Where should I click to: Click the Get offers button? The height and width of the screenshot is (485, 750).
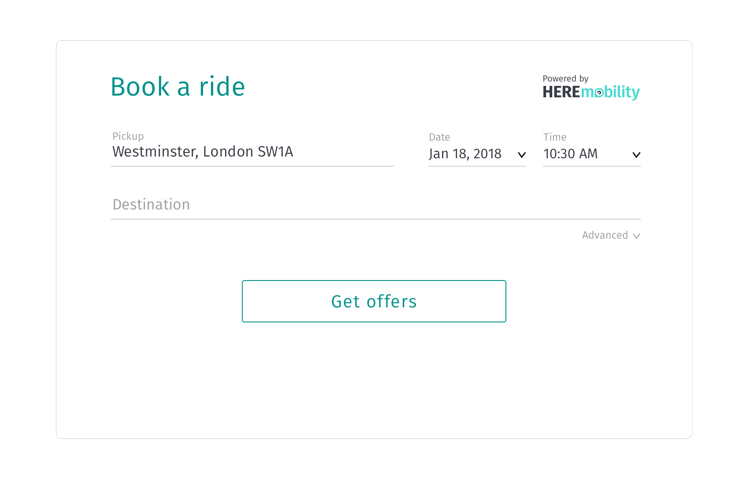coord(374,301)
